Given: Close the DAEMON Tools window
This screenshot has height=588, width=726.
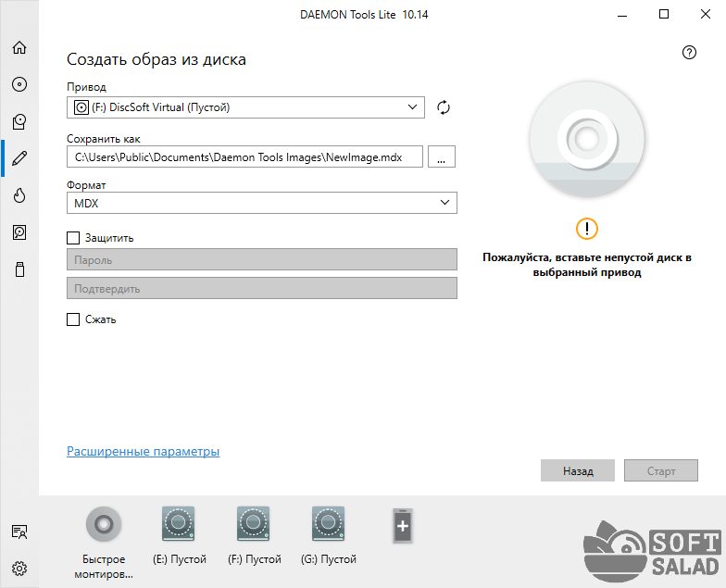Looking at the screenshot, I should 706,15.
